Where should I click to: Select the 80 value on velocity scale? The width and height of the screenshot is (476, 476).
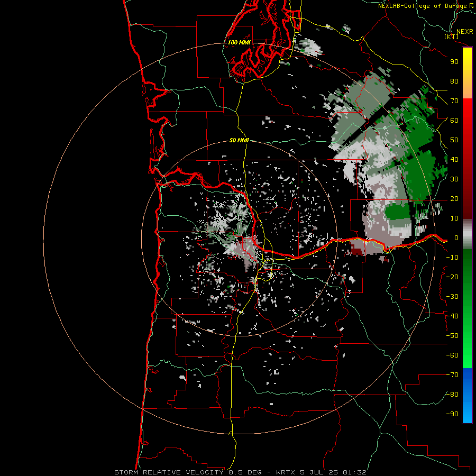click(x=454, y=81)
